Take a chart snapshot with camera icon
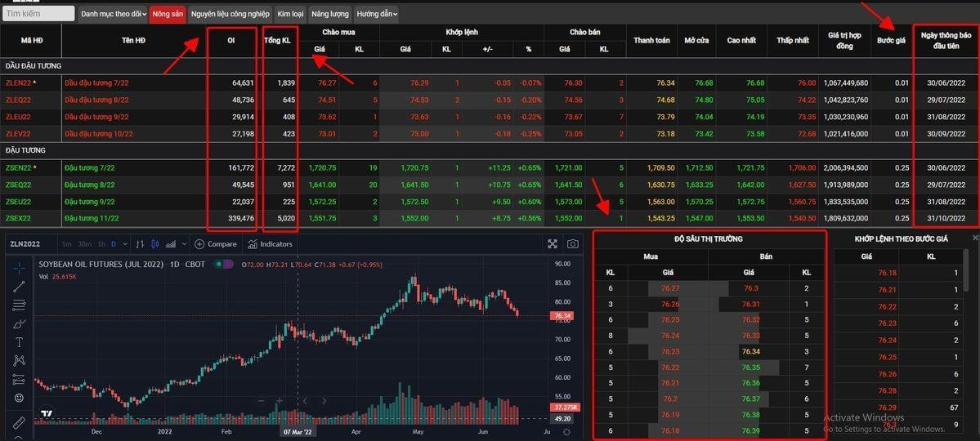The height and width of the screenshot is (441, 980). coord(573,244)
